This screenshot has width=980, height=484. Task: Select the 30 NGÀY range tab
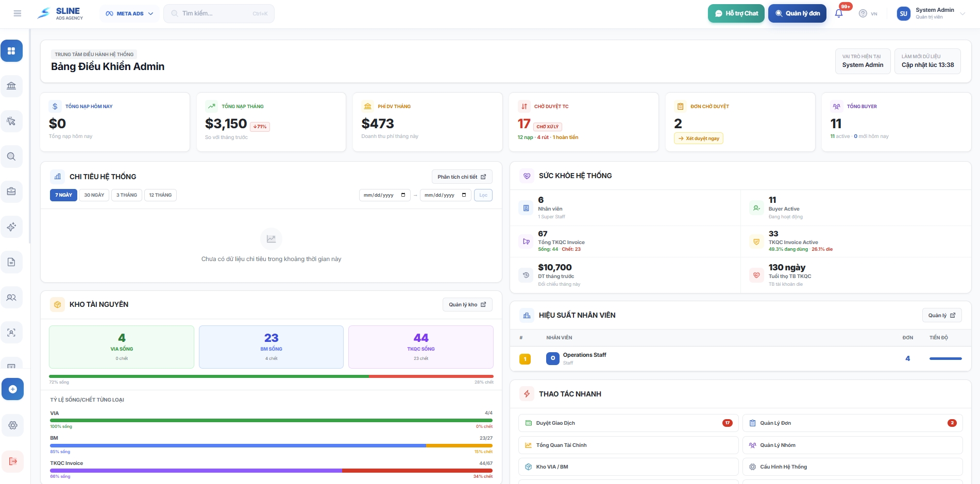coord(94,195)
